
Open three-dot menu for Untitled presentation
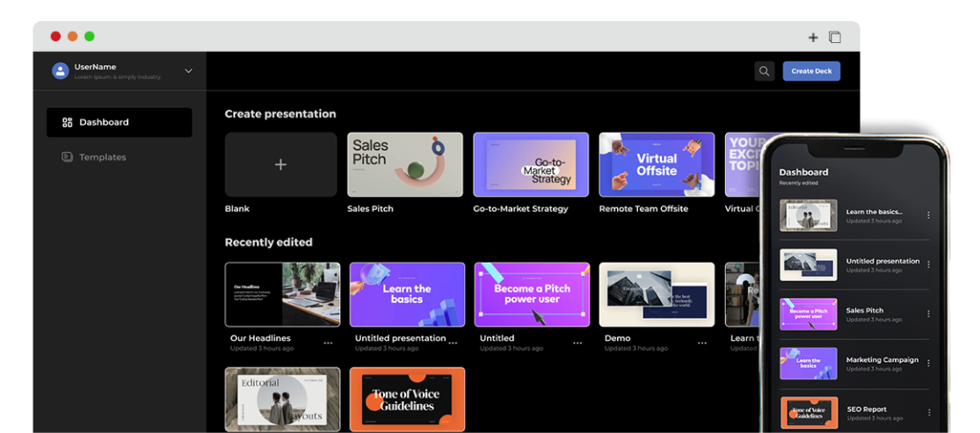[453, 343]
